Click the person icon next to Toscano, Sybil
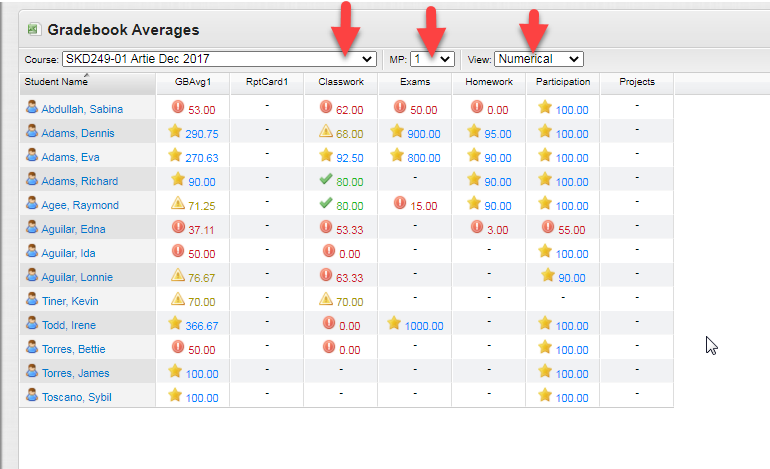 pos(32,395)
